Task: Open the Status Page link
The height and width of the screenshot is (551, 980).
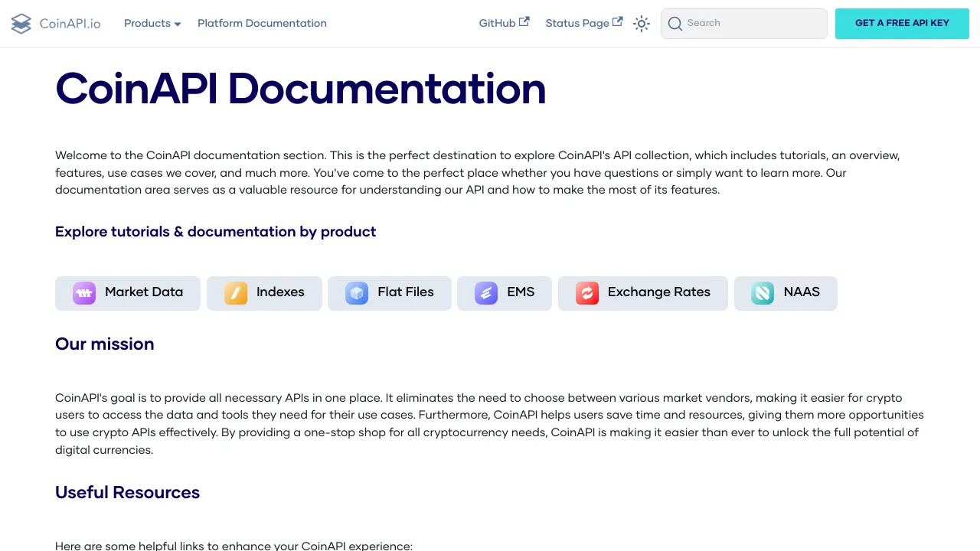Action: click(x=583, y=24)
